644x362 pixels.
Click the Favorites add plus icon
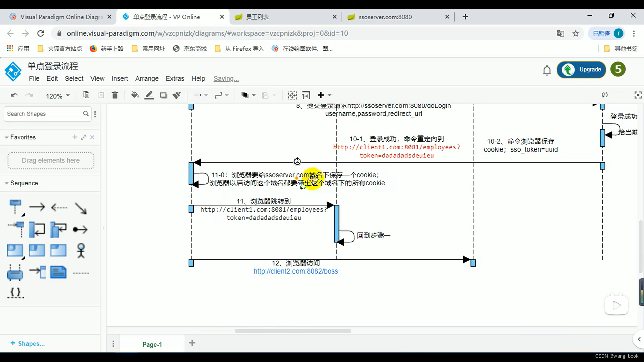[x=75, y=137]
